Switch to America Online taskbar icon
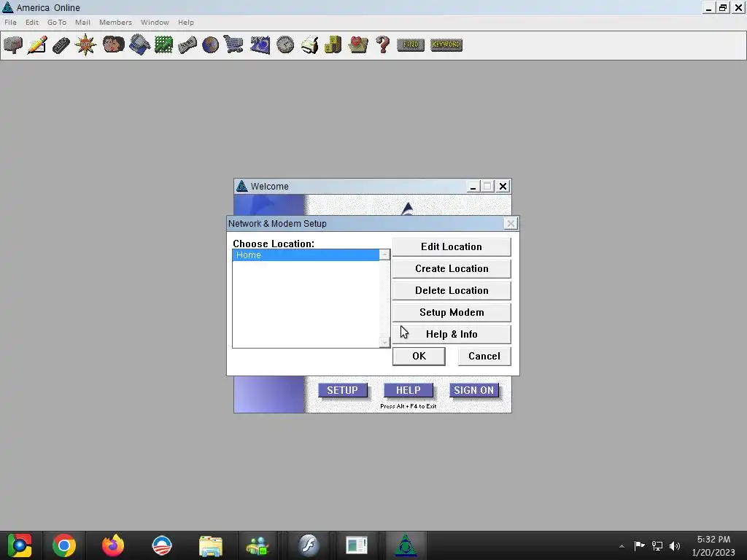This screenshot has height=560, width=747. (x=406, y=545)
